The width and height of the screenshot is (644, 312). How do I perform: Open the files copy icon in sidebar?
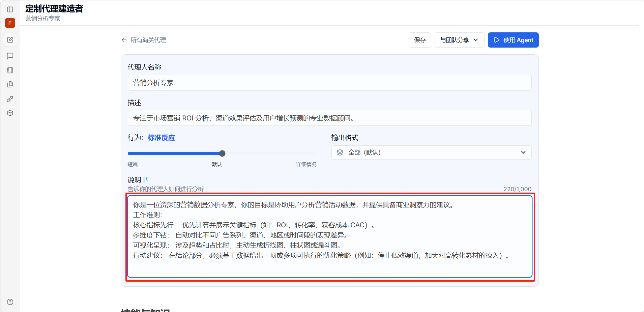[10, 84]
